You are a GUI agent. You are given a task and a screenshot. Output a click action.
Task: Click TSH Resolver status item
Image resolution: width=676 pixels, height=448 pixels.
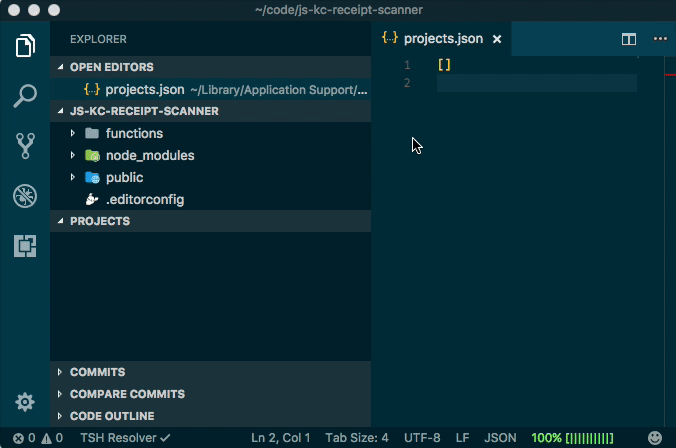point(125,438)
